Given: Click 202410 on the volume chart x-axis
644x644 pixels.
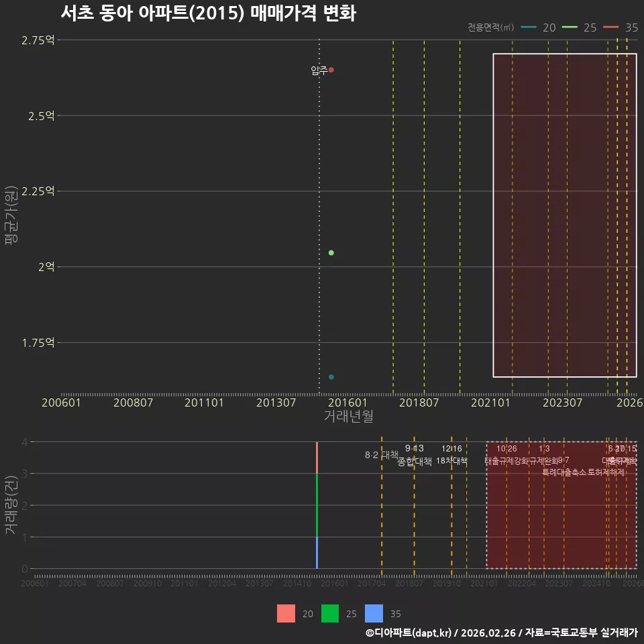Looking at the screenshot, I should pos(596,583).
